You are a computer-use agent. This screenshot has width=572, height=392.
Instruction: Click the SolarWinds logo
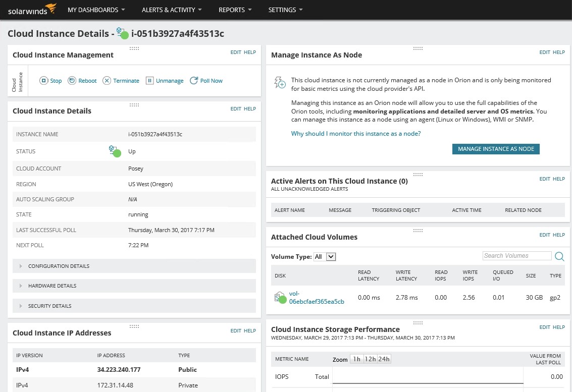click(x=32, y=10)
